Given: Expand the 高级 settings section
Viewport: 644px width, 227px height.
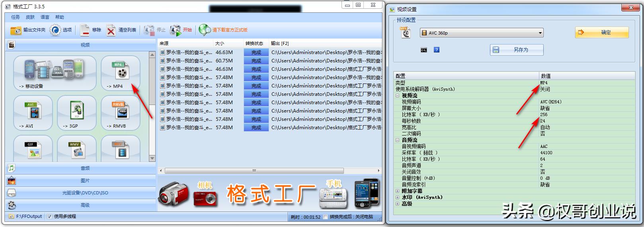Looking at the screenshot, I should tap(397, 204).
